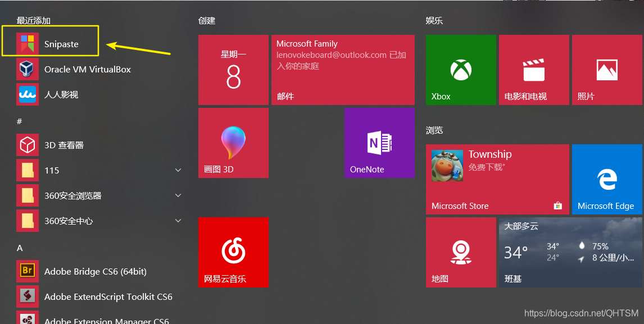Screen dimensions: 644x324
Task: Click the 娱乐 group title
Action: [x=434, y=21]
